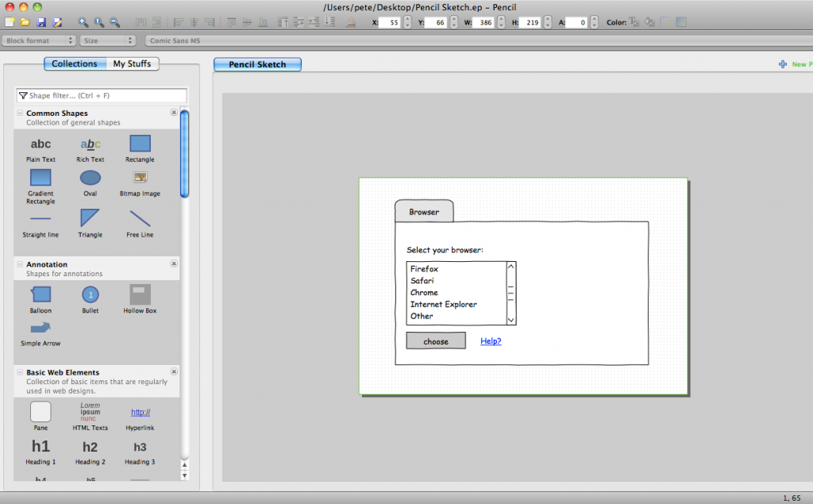Open the Block format dropdown
The image size is (813, 504).
39,40
